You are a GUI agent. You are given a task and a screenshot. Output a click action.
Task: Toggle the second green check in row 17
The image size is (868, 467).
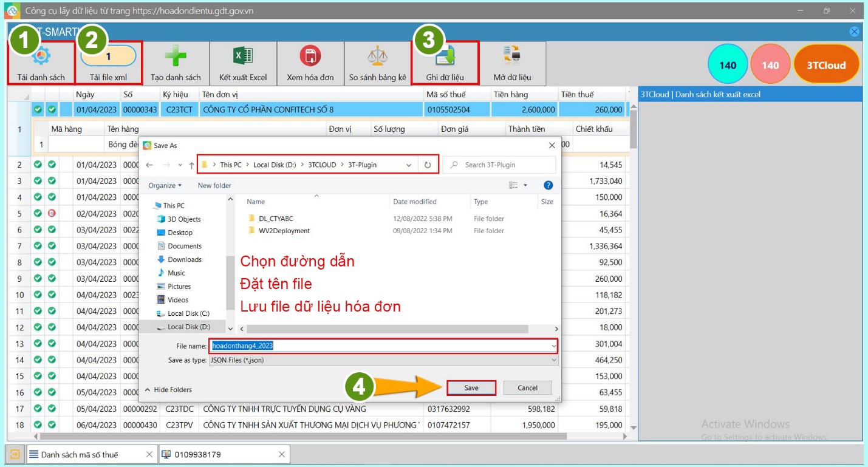coord(52,409)
